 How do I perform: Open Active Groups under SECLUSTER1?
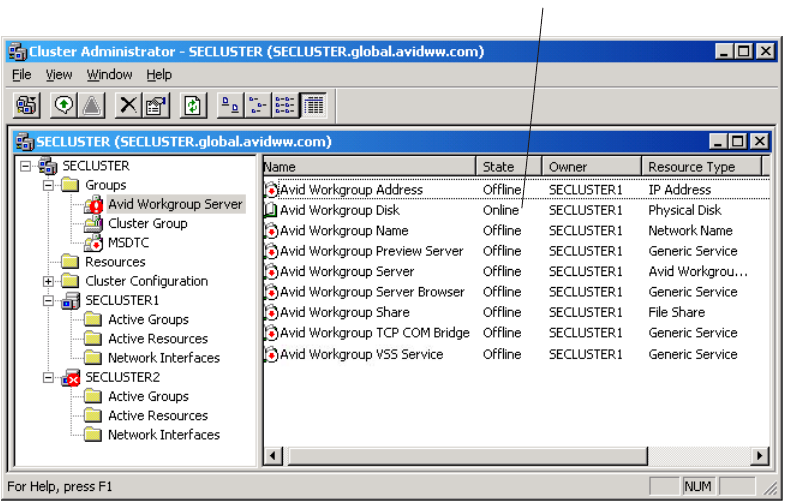(x=148, y=319)
